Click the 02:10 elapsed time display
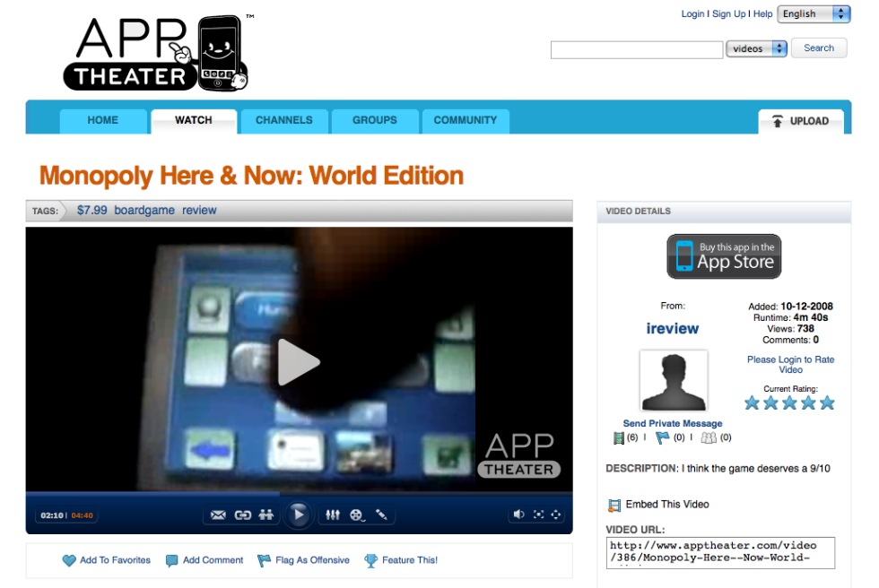This screenshot has height=588, width=879. coord(52,515)
